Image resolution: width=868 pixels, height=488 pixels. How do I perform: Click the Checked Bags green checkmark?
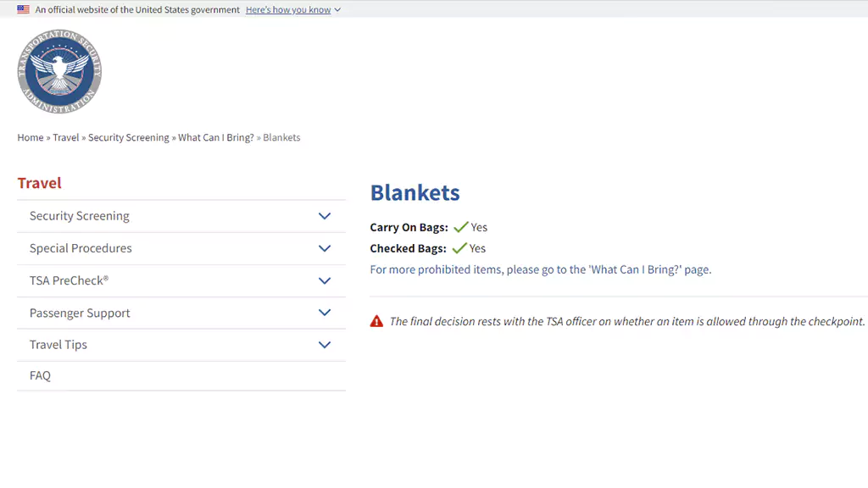459,248
